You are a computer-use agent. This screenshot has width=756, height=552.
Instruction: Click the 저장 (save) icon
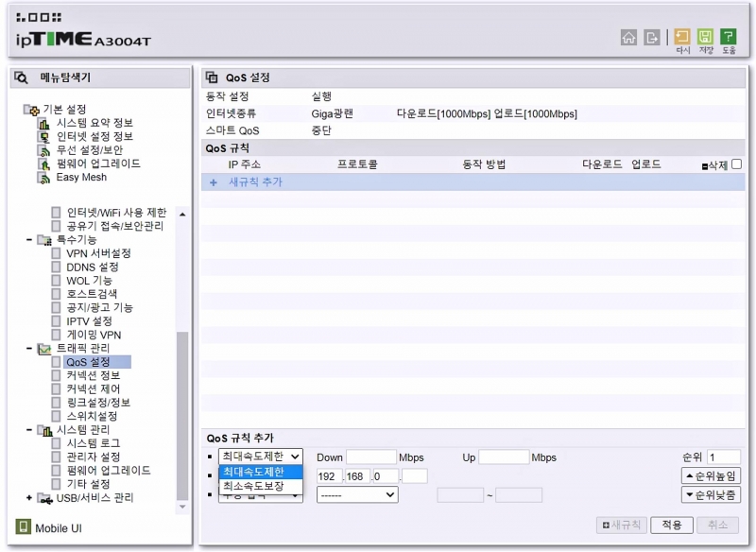pyautogui.click(x=705, y=38)
